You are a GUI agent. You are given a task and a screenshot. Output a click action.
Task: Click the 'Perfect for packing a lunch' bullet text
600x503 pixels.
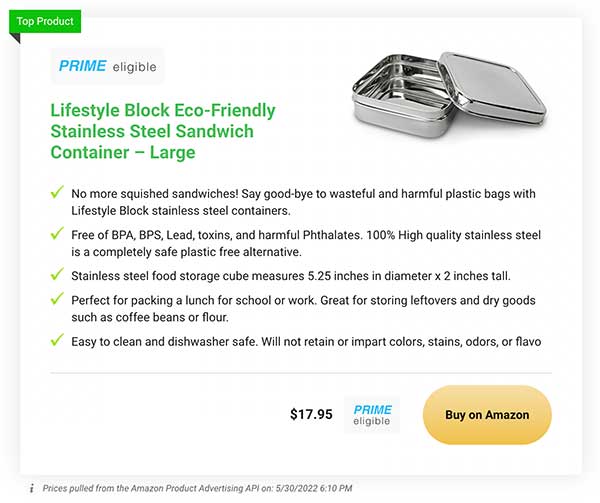[303, 309]
